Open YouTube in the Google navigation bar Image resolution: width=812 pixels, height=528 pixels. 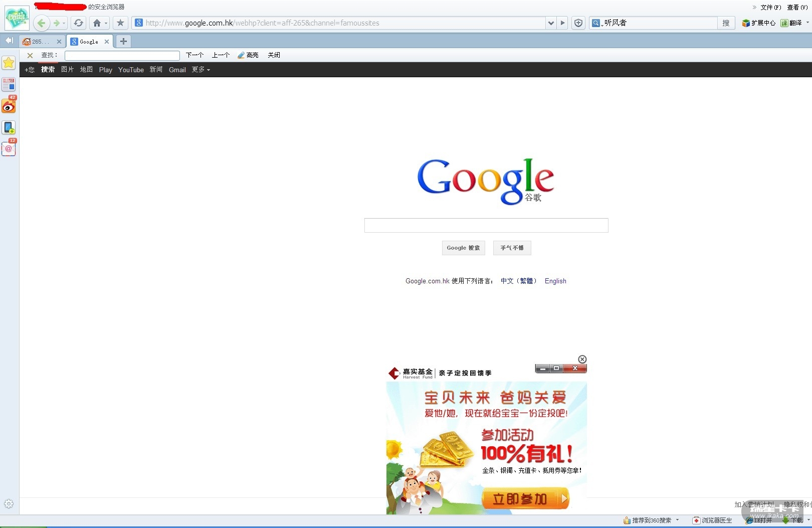(131, 70)
